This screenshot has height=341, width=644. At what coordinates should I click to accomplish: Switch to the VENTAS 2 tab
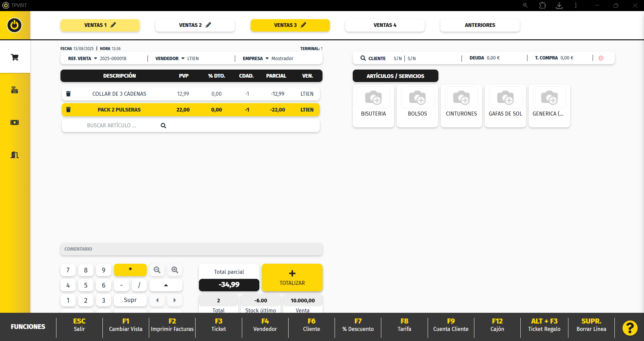tap(195, 25)
